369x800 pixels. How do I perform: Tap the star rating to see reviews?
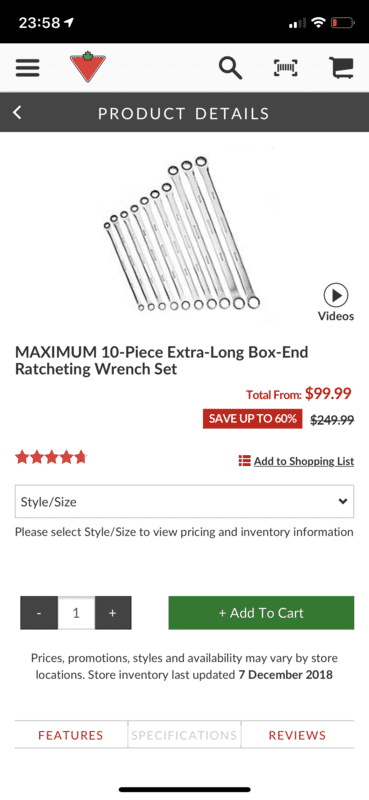51,457
